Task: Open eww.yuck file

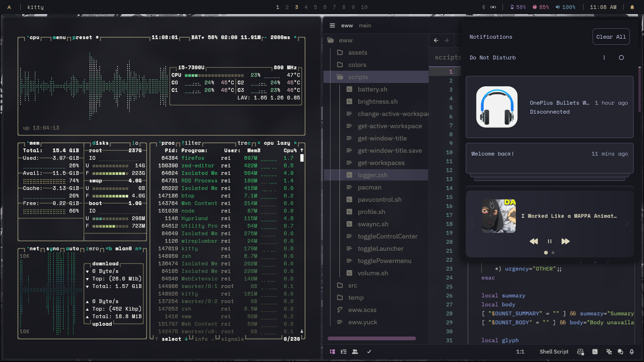Action: coord(375,322)
